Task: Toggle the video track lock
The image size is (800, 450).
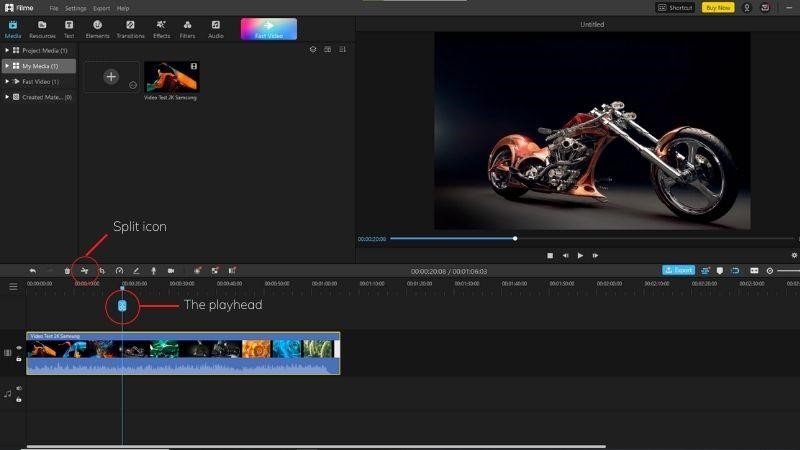Action: (x=19, y=359)
